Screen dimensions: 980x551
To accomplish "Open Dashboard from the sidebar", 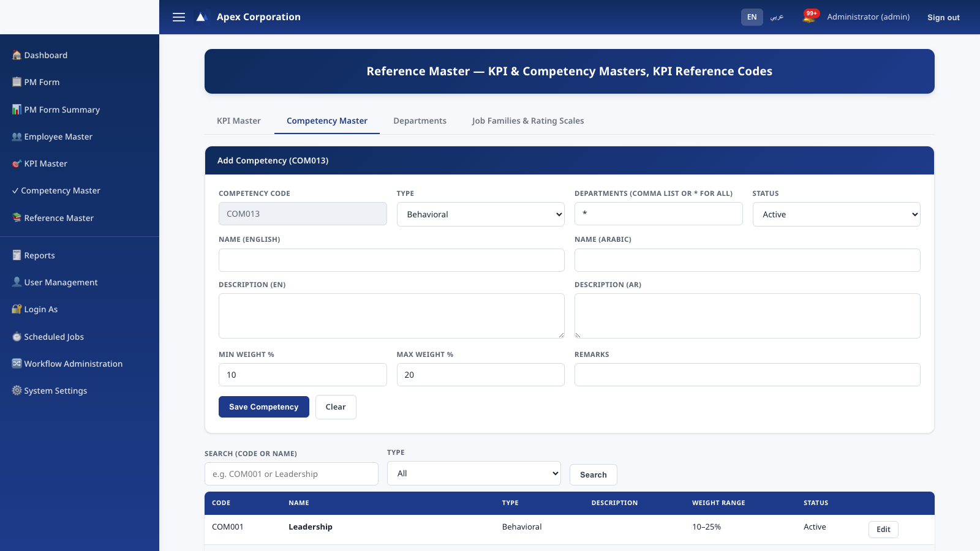I will coord(80,55).
